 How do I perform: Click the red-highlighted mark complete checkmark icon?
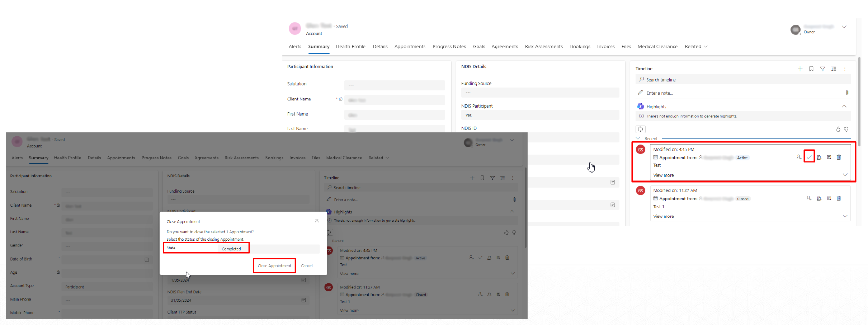(809, 157)
